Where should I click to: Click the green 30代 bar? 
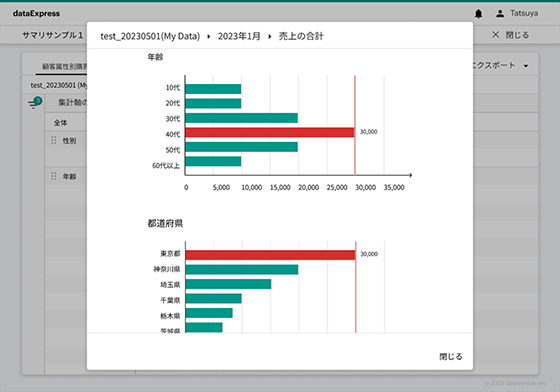tap(241, 118)
